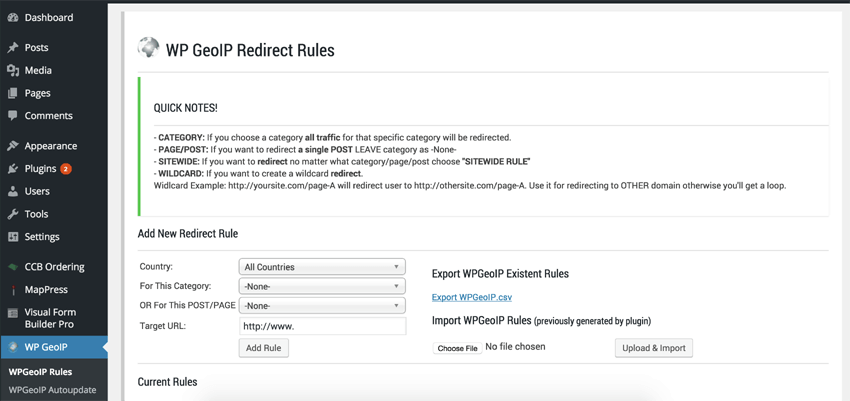Click the globe icon beside page title

tap(149, 48)
